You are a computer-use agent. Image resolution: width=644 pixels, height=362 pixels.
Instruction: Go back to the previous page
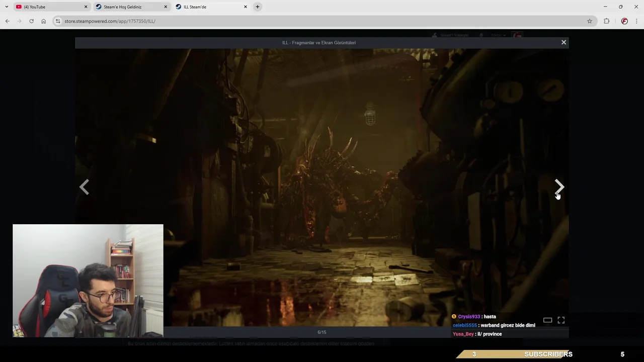click(x=7, y=21)
